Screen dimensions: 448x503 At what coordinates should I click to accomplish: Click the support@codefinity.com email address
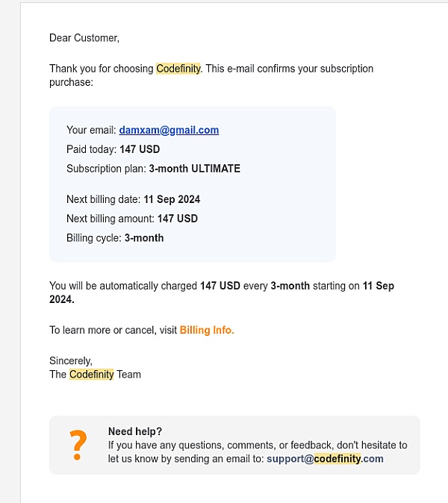click(x=325, y=459)
